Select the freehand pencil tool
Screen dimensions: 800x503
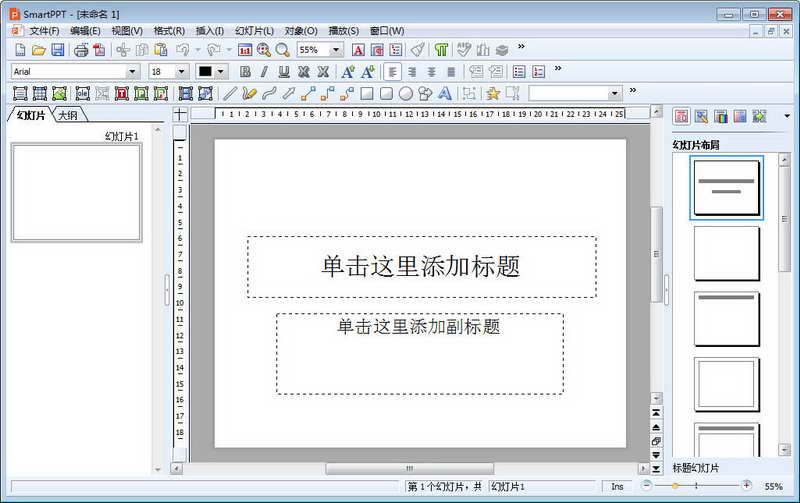coord(249,93)
